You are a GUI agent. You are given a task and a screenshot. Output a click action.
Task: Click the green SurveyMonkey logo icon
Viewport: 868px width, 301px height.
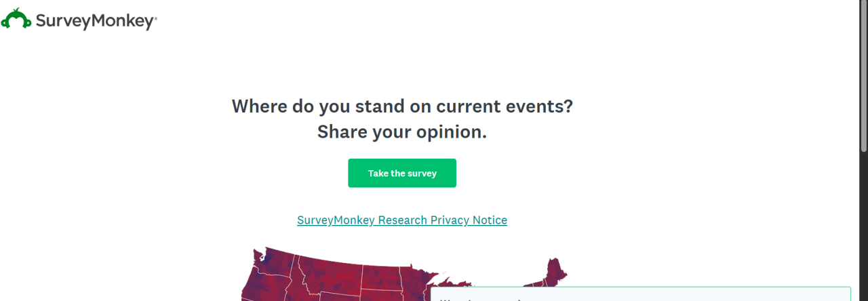point(16,19)
